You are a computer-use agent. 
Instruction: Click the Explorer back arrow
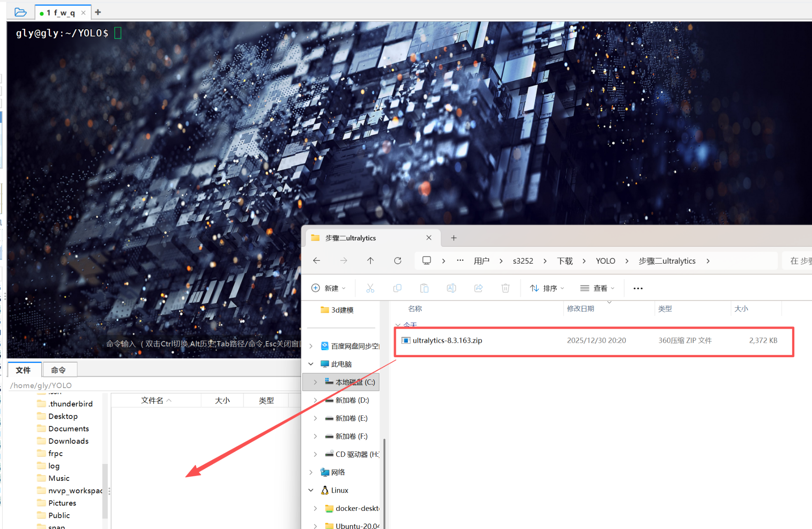click(x=316, y=261)
